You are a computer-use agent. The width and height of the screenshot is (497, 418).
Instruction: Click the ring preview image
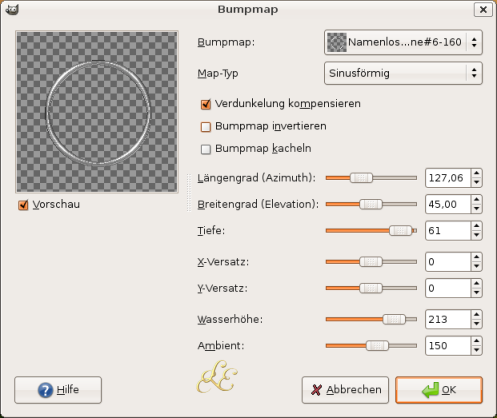[x=97, y=112]
